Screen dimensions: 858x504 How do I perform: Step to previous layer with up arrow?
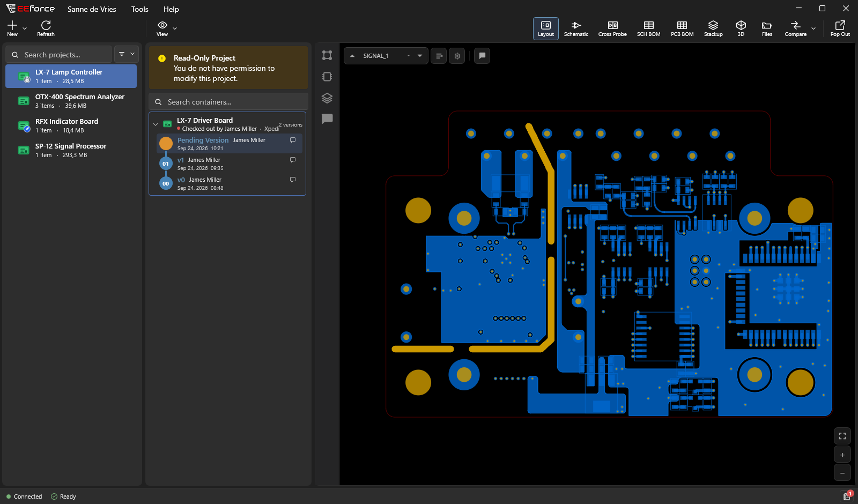[x=352, y=56]
